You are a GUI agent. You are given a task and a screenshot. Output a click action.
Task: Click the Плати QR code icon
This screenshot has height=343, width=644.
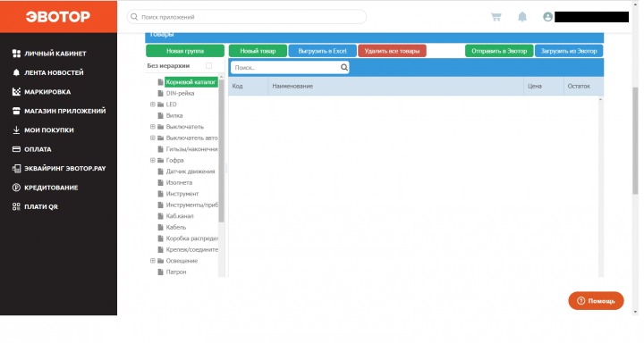pos(16,207)
